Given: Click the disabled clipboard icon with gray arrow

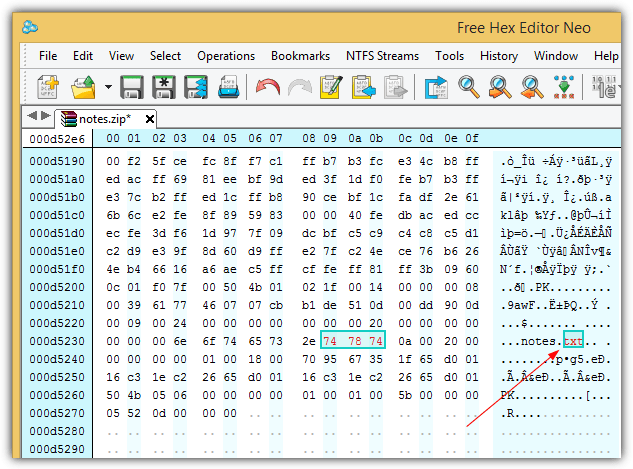Looking at the screenshot, I should click(396, 87).
